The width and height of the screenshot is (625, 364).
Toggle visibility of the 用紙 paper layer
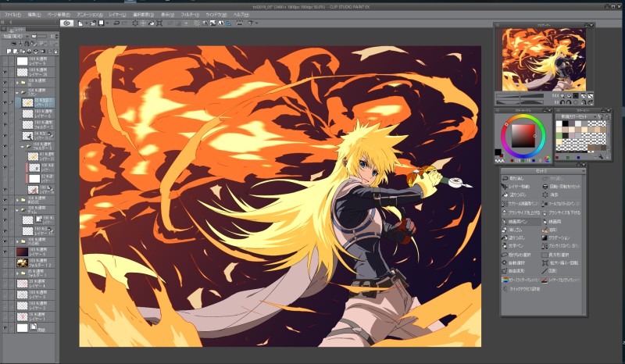click(5, 328)
